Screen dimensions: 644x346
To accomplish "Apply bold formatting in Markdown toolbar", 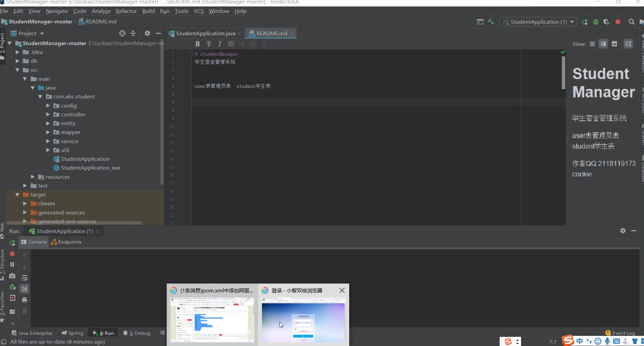I will [x=198, y=44].
